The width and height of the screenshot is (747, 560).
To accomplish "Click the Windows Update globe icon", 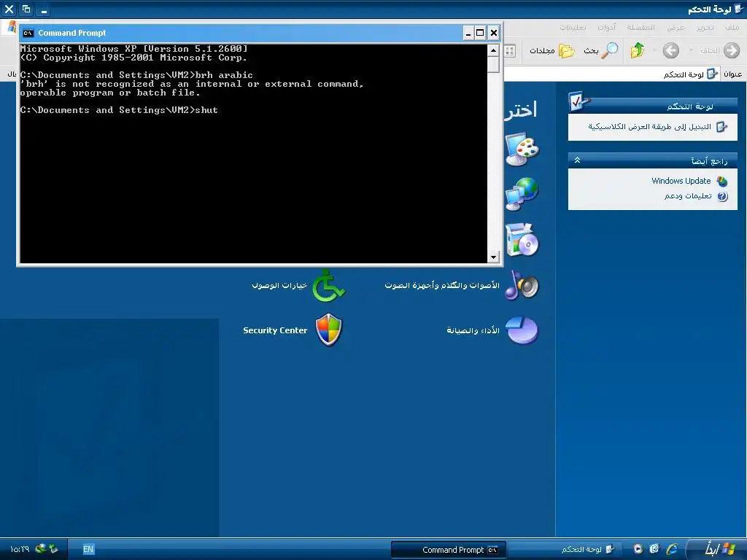I will click(x=722, y=181).
